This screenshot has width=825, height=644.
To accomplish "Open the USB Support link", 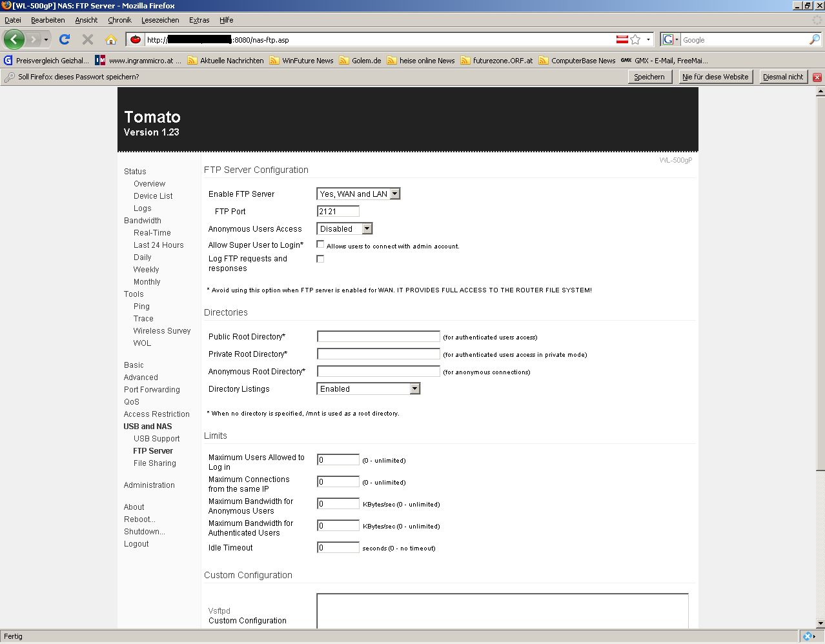I will coord(156,438).
